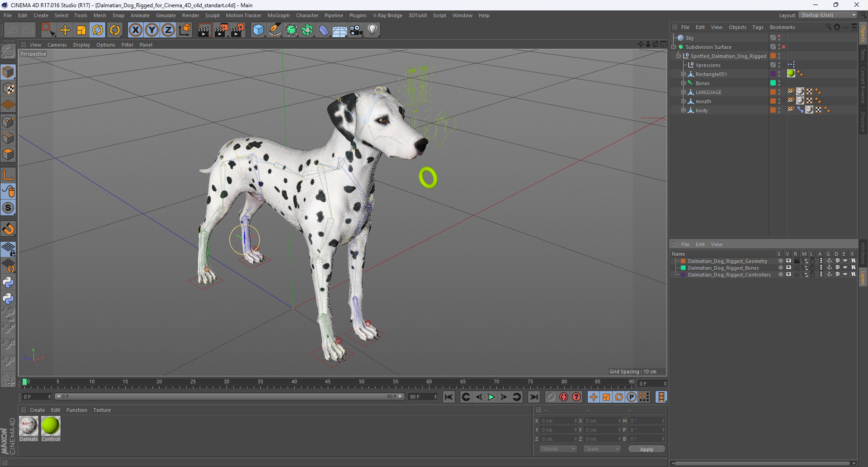Image resolution: width=868 pixels, height=467 pixels.
Task: Enable Texture mode in left toolbar
Action: (9, 89)
